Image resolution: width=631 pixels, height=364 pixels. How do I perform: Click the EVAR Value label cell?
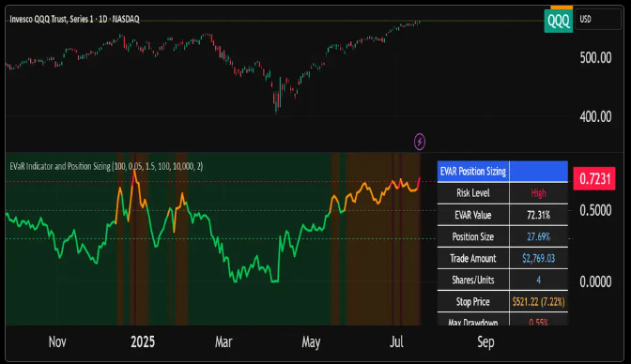tap(473, 215)
